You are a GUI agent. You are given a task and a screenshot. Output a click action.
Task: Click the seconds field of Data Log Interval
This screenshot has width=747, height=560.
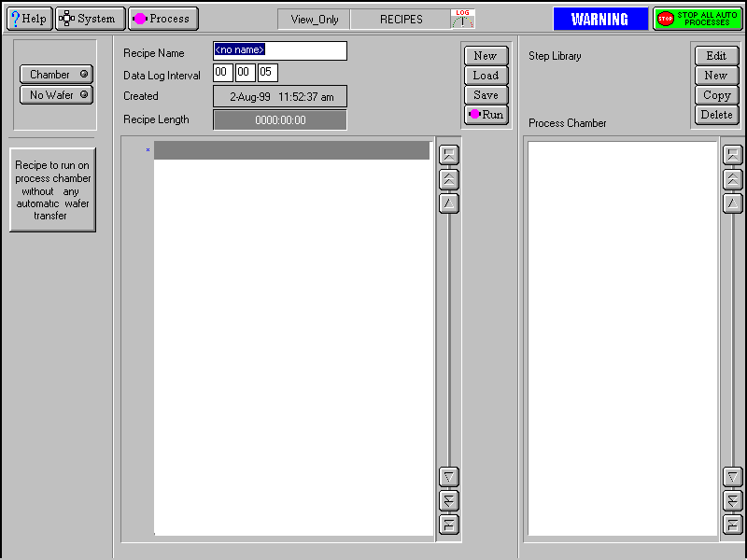point(268,73)
